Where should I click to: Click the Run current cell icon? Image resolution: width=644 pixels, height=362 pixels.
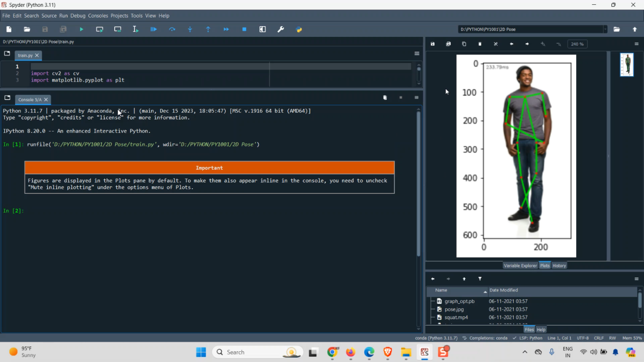(x=100, y=30)
